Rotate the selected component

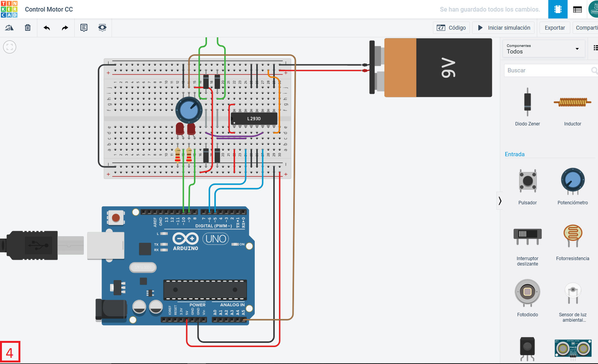(x=9, y=28)
